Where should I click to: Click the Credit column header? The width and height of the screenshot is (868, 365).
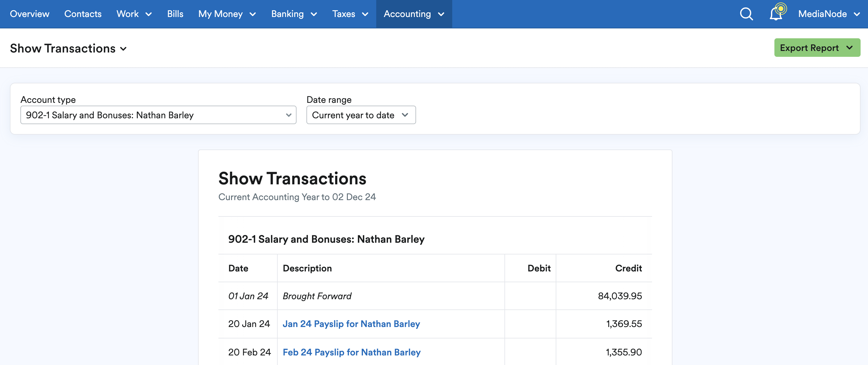(628, 268)
